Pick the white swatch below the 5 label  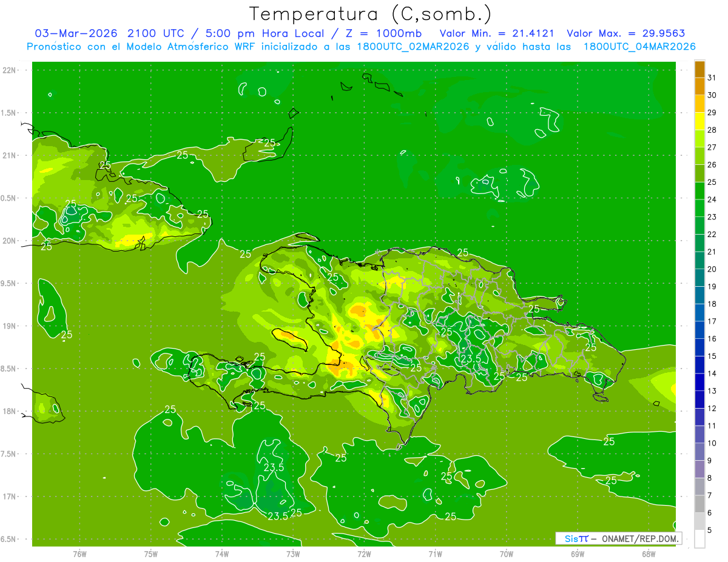pos(699,539)
